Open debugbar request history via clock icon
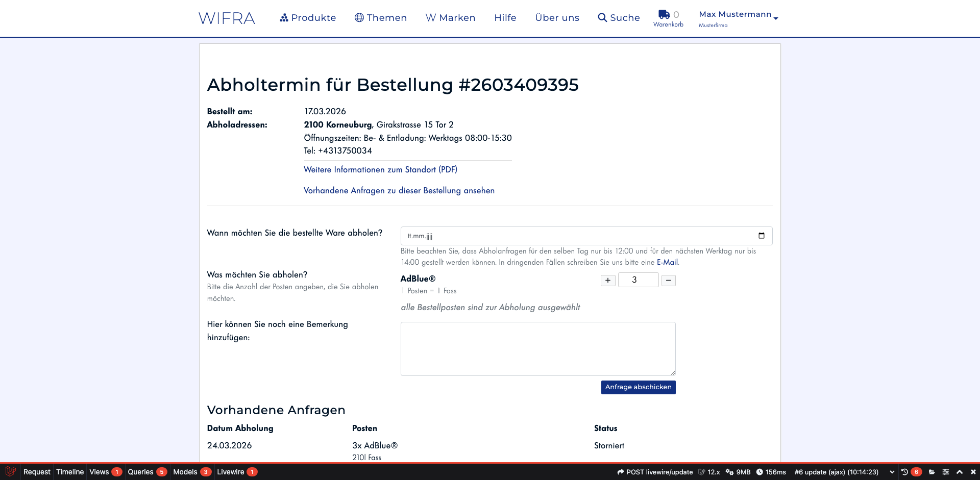980x480 pixels. [x=905, y=472]
